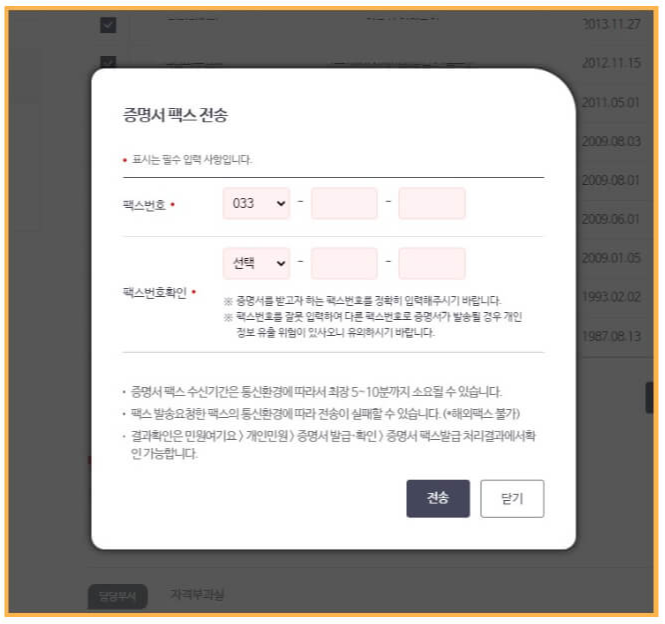Click the 2009.01.05 date in background list
This screenshot has height=624, width=665.
(x=611, y=258)
